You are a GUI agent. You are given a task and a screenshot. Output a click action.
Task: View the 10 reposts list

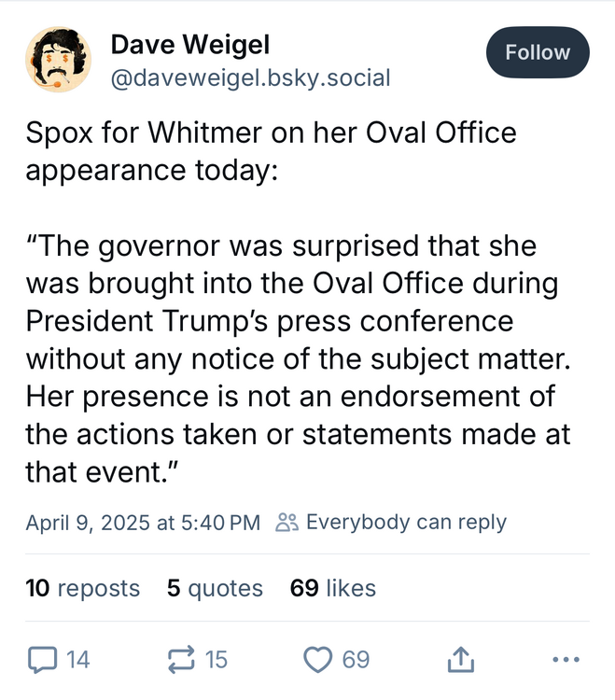coord(83,588)
